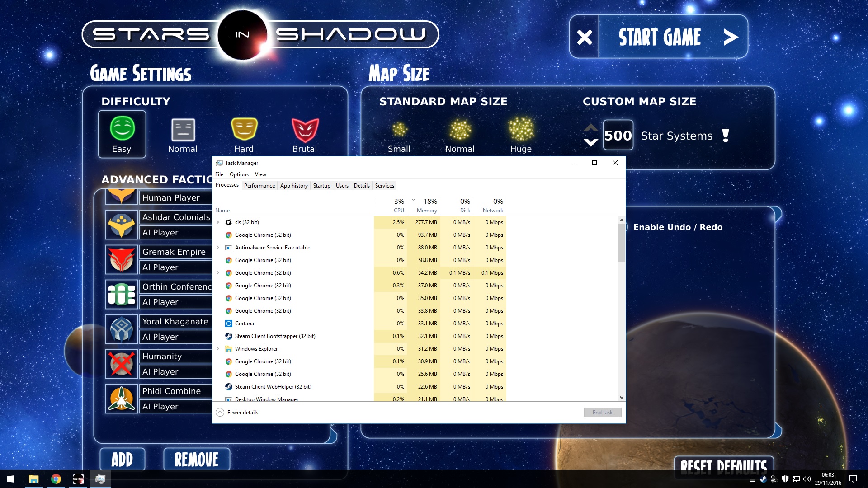Viewport: 868px width, 488px height.
Task: Open the View menu in Task Manager
Action: point(260,174)
